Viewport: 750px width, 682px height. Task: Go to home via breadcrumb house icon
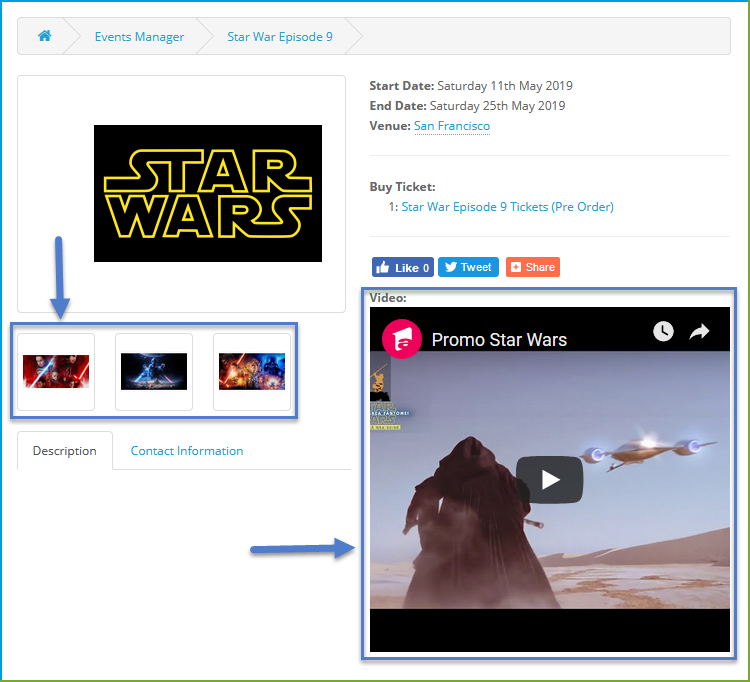(44, 36)
